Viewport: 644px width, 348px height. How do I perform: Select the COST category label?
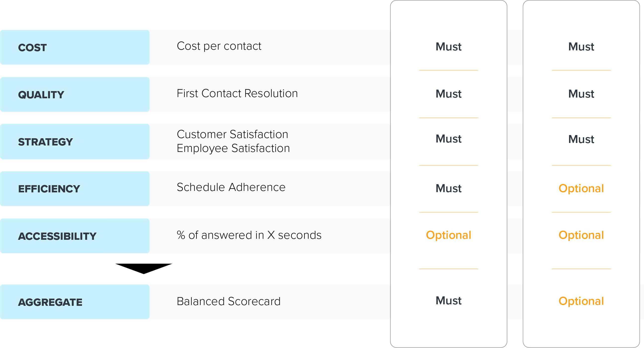32,48
